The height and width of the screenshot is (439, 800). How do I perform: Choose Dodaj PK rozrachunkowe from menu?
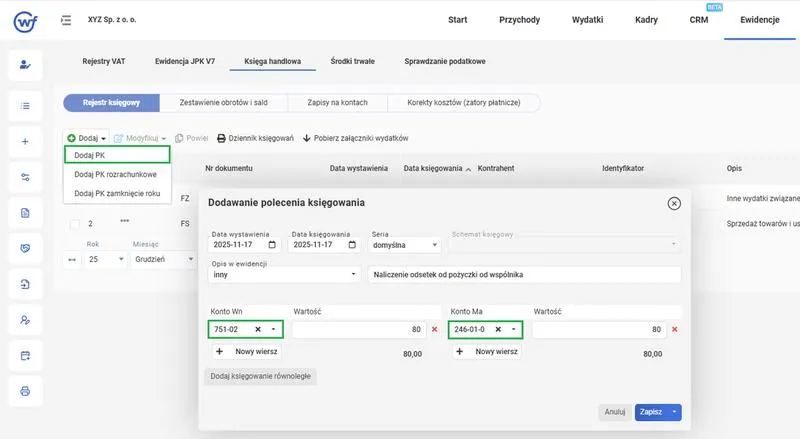point(117,174)
